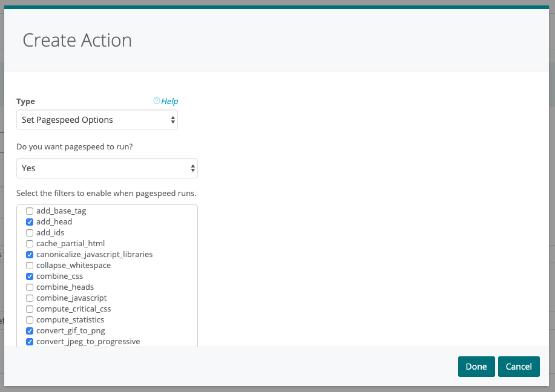Enable the add_base_tag filter checkbox
The image size is (555, 392).
tap(30, 211)
